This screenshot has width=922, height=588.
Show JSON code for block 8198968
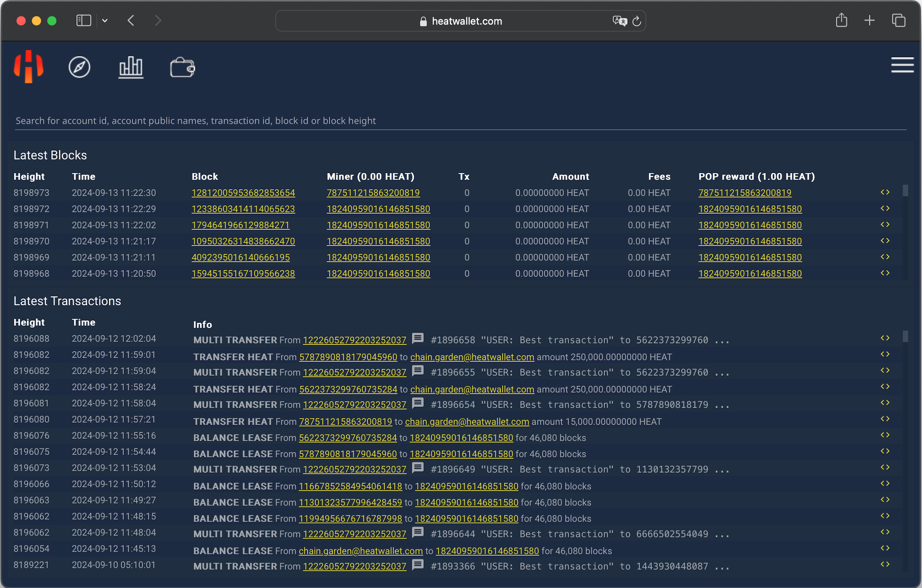point(885,273)
